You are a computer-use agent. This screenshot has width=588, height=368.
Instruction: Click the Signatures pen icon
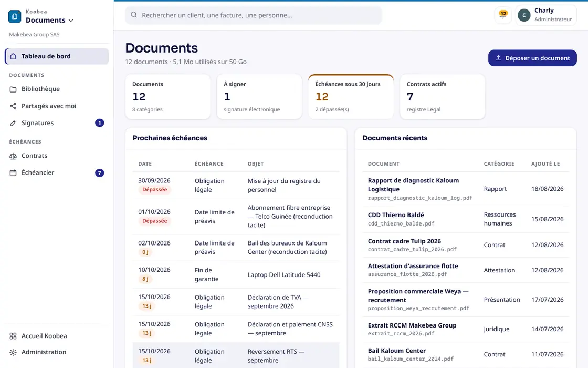[x=13, y=123]
